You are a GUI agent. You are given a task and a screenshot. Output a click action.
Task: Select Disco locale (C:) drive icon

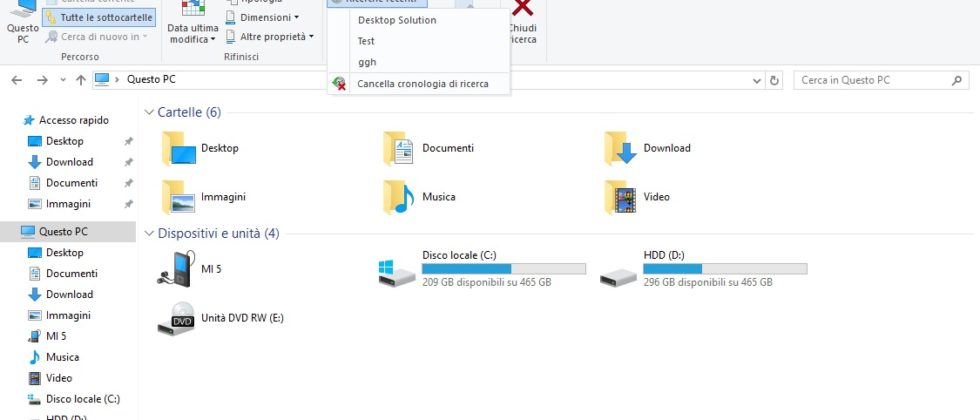click(x=397, y=273)
